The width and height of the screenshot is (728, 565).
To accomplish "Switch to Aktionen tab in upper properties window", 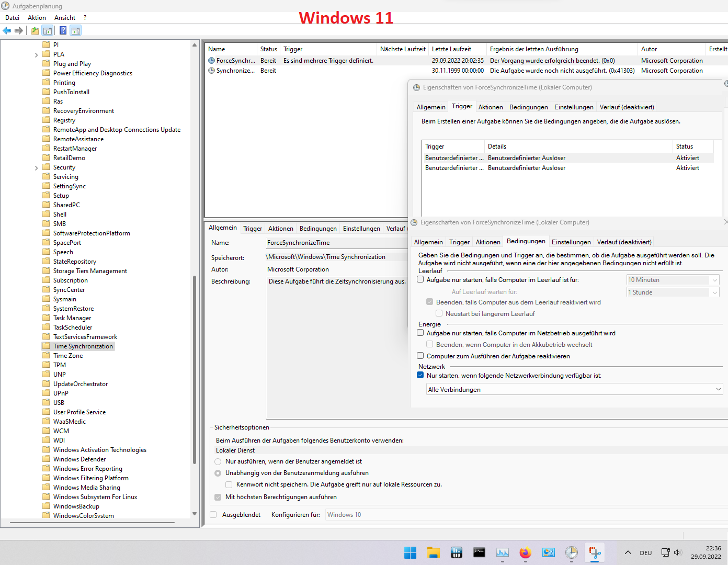I will pos(491,107).
